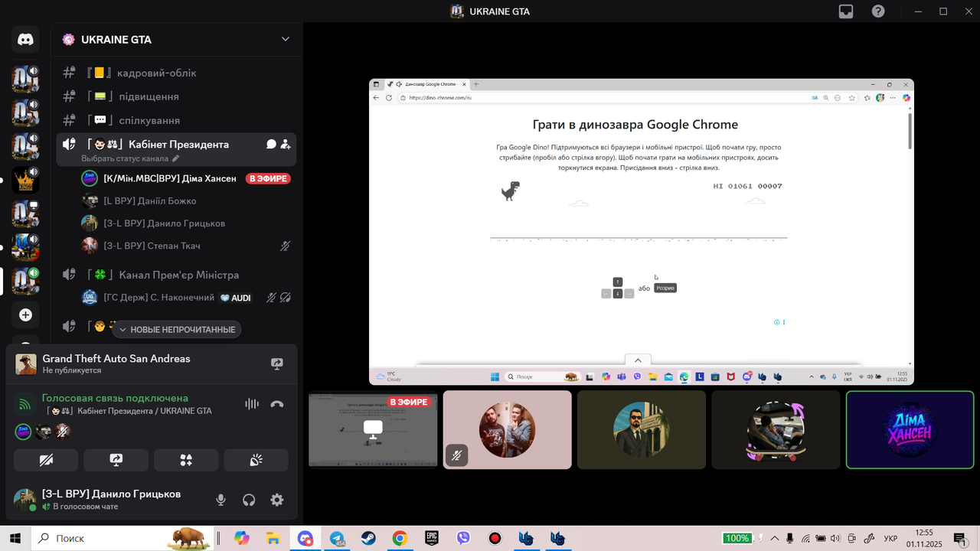Image resolution: width=980 pixels, height=551 pixels.
Task: Open Голосовая связь подключена status text
Action: [x=115, y=398]
